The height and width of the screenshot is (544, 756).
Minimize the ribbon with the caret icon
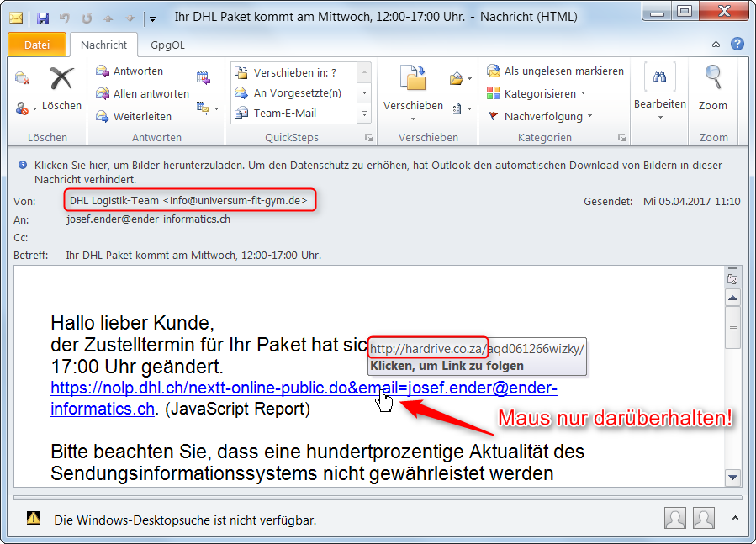click(716, 45)
